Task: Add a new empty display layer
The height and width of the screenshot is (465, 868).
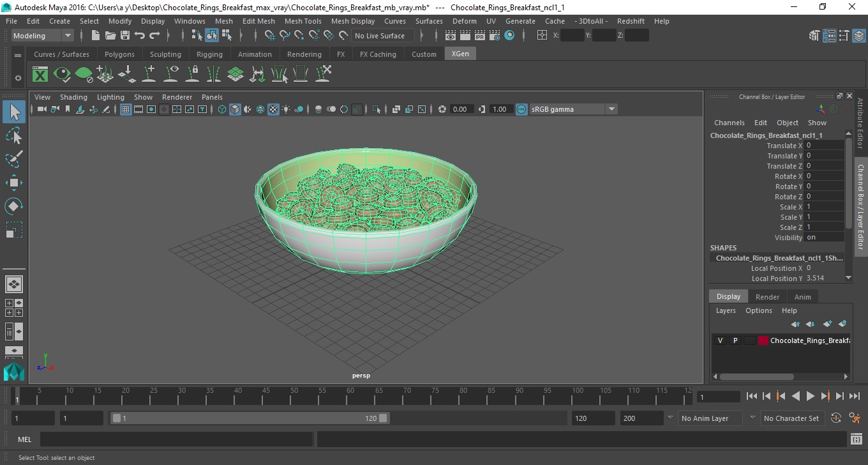Action: pyautogui.click(x=827, y=324)
